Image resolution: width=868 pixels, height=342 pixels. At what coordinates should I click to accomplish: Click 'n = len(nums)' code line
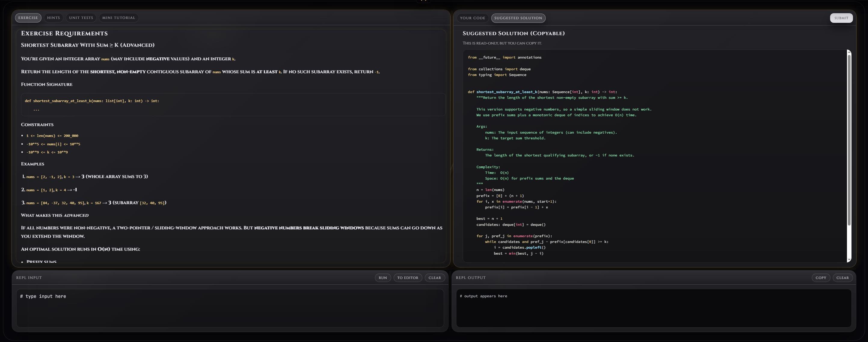[490, 190]
